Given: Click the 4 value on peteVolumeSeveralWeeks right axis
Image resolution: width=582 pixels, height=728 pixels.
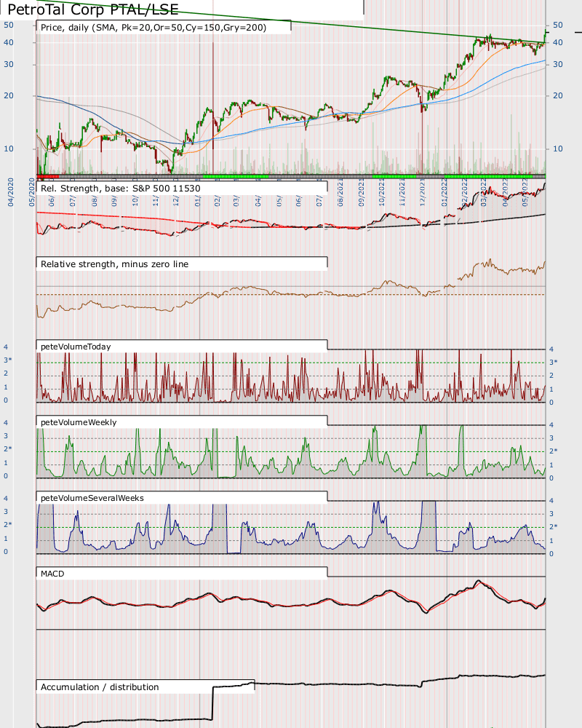Looking at the screenshot, I should click(551, 501).
